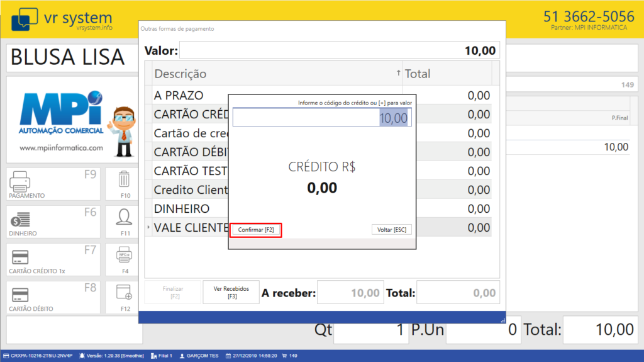Click the cart icon in the status bar
Viewport: 644px width, 362px height.
click(284, 356)
